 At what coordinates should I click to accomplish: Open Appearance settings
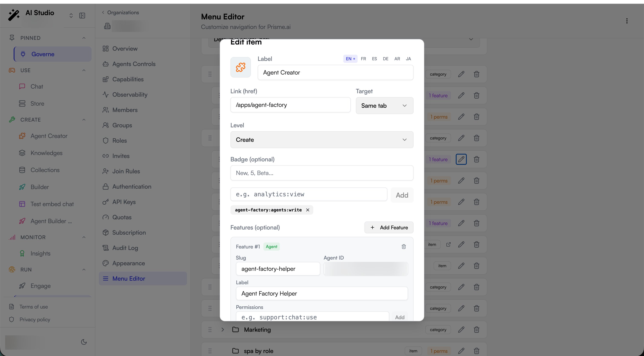tap(128, 263)
